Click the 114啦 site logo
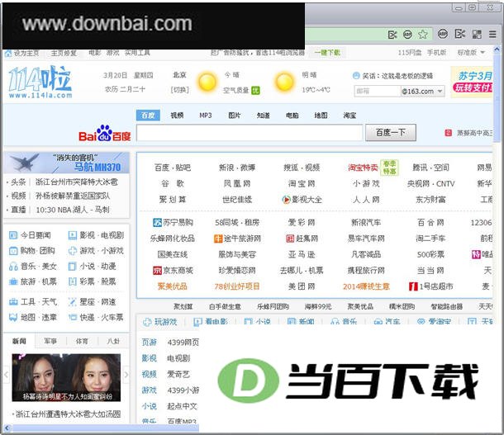The width and height of the screenshot is (504, 435). point(40,82)
